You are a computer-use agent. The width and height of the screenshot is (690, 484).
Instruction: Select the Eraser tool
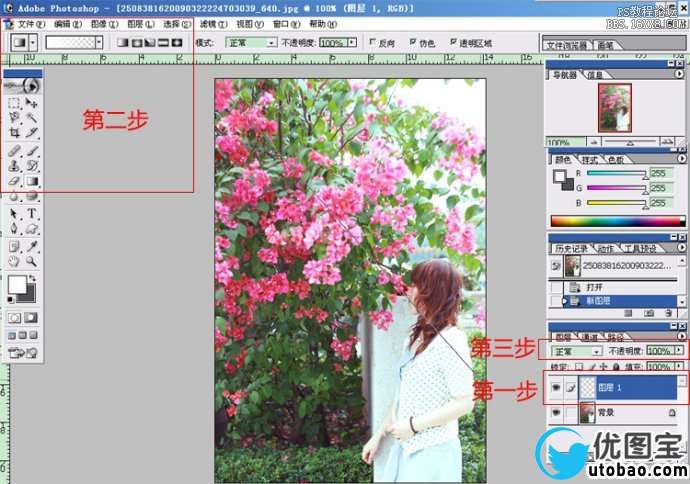pos(14,181)
